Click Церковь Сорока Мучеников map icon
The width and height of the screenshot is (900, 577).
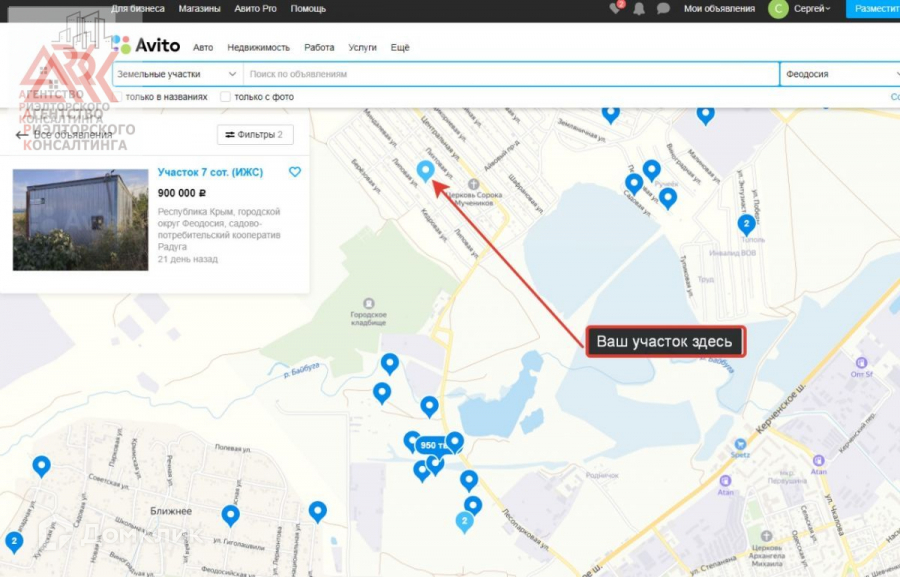pyautogui.click(x=474, y=184)
